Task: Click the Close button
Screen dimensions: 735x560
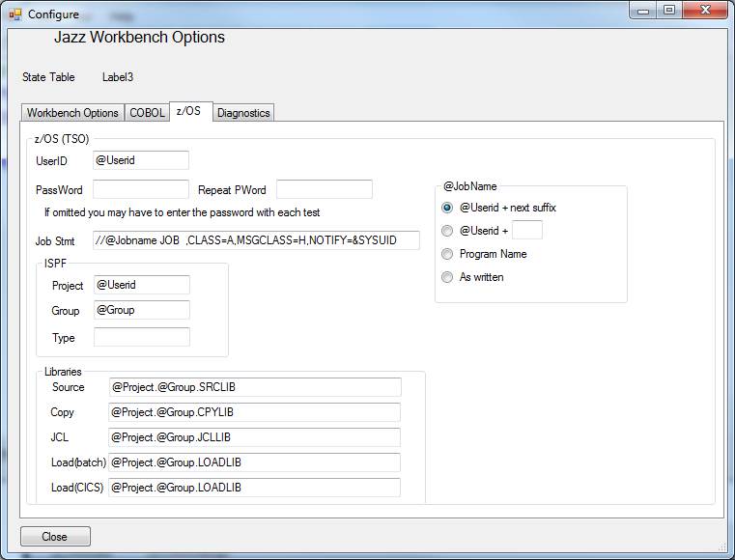Action: pyautogui.click(x=55, y=536)
